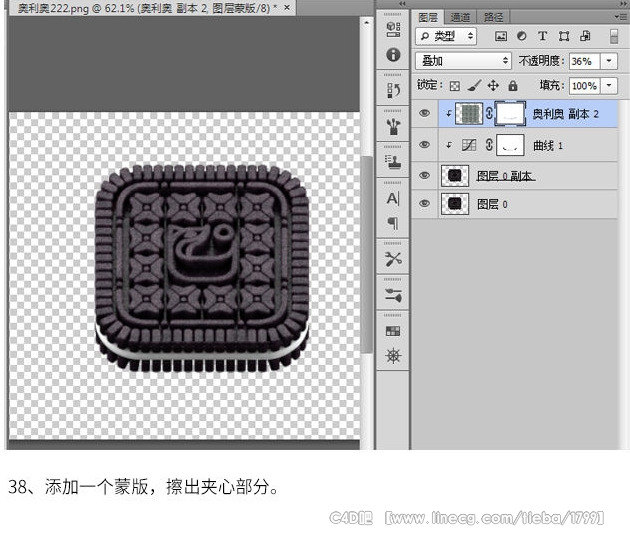The width and height of the screenshot is (630, 535).
Task: Open the Swatches panel icon
Action: click(393, 331)
